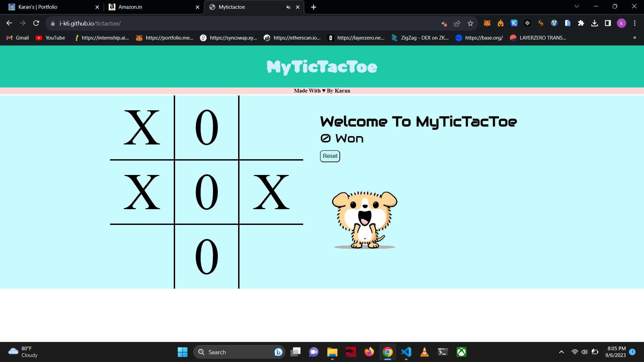Open the Chrome profile avatar
Screen dimensions: 644x362
[621, 23]
